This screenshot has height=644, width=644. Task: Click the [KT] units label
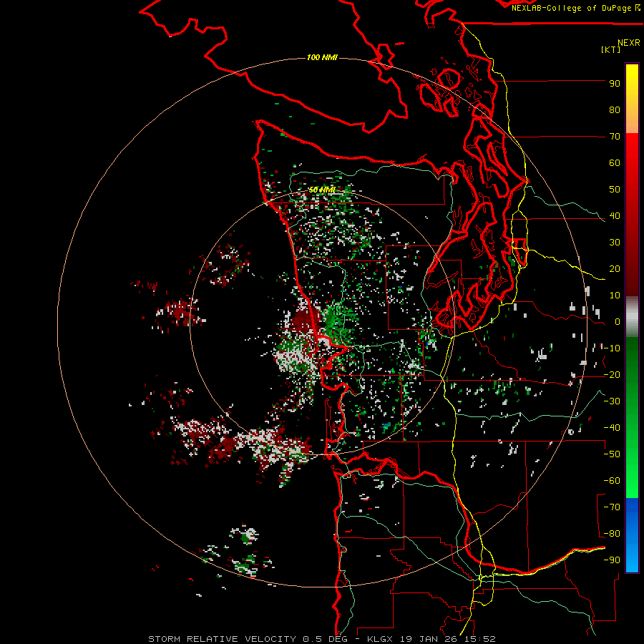tap(610, 49)
